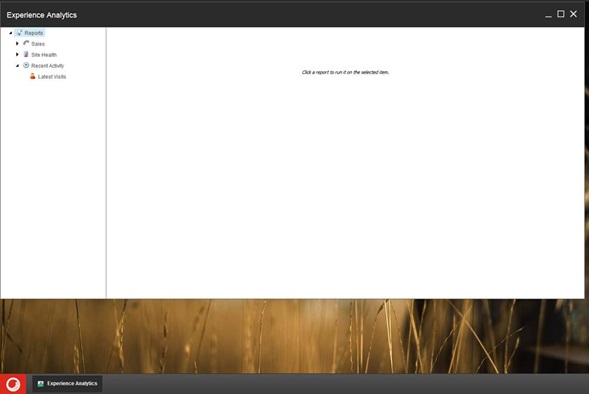589x394 pixels.
Task: Click the Recent Activity clock icon
Action: 26,65
